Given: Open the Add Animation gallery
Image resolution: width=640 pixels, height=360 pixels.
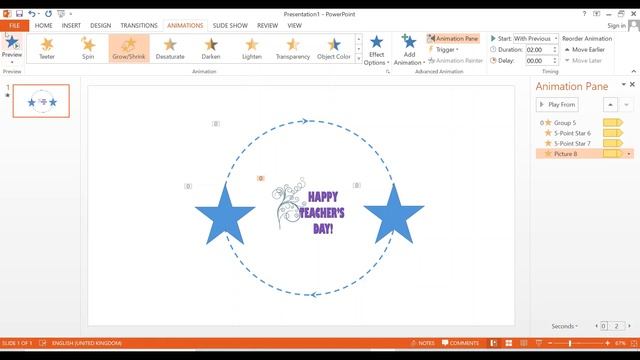Looking at the screenshot, I should pyautogui.click(x=409, y=50).
